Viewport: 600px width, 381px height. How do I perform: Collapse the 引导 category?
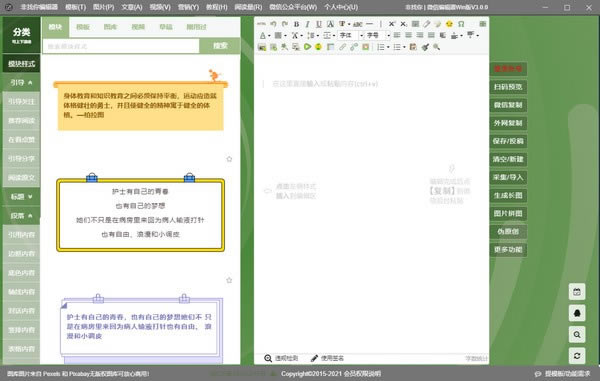coord(21,83)
